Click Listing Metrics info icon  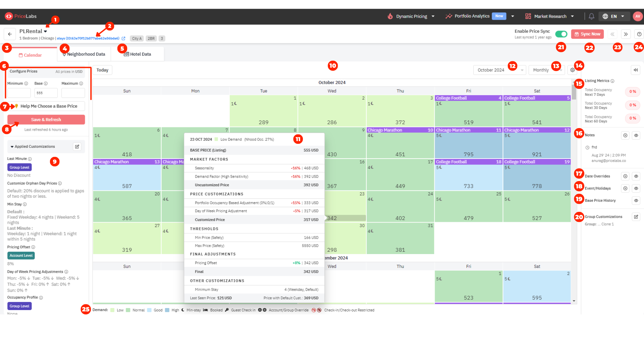coord(612,81)
